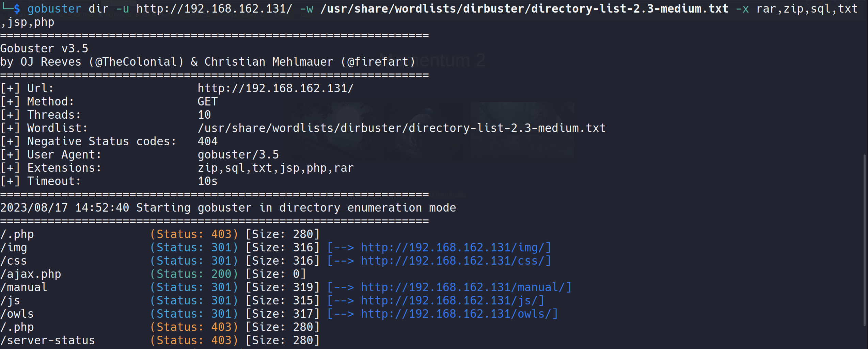The width and height of the screenshot is (868, 349).
Task: Click the Threads value 10
Action: (x=204, y=115)
